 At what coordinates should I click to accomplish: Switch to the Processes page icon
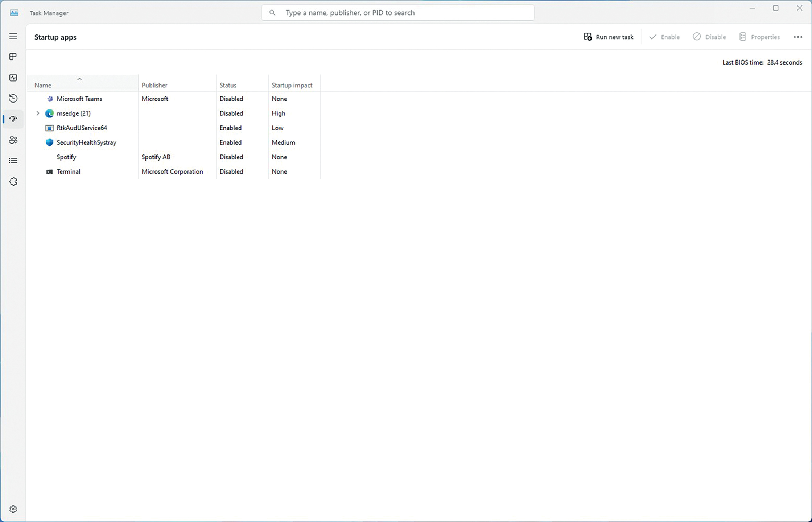(13, 57)
